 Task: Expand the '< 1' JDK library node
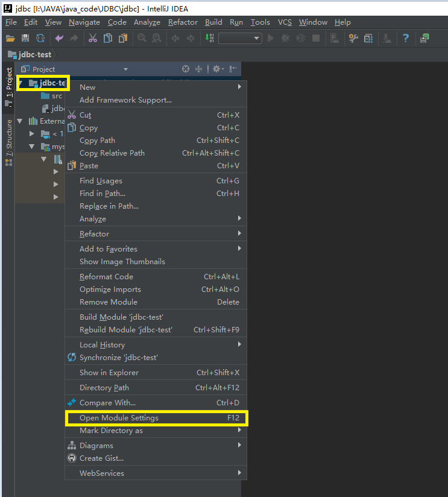pos(32,134)
